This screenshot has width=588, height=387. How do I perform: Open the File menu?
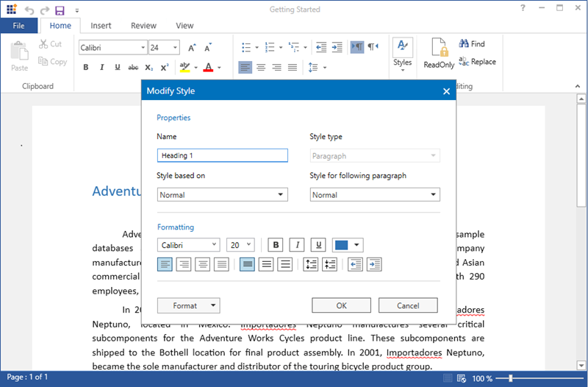click(x=19, y=26)
